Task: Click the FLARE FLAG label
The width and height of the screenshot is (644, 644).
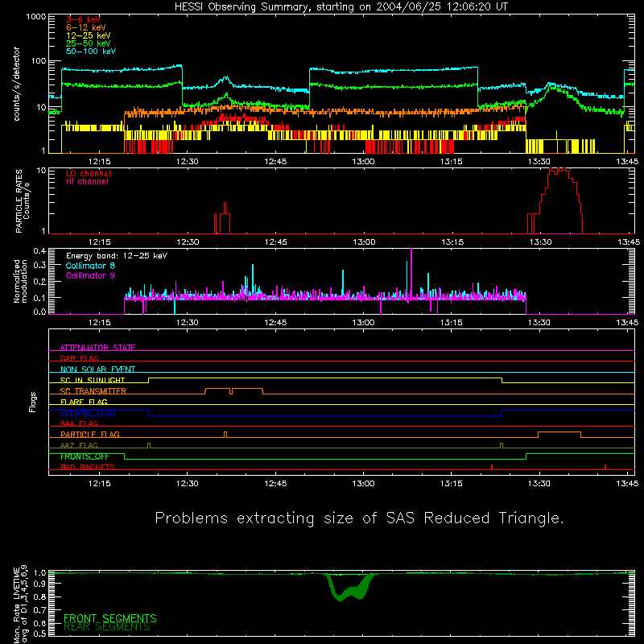Action: tap(84, 402)
